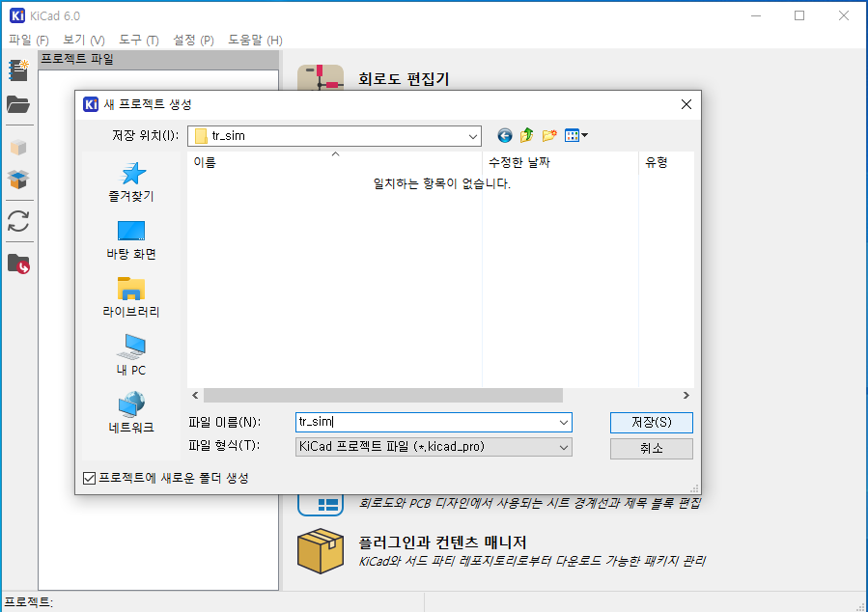Create a new folder icon in dialog
Screen dimensions: 868x612
pyautogui.click(x=549, y=135)
